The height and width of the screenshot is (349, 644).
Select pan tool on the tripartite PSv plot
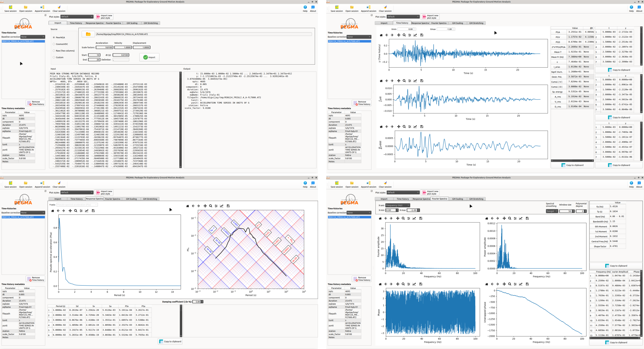(x=205, y=206)
